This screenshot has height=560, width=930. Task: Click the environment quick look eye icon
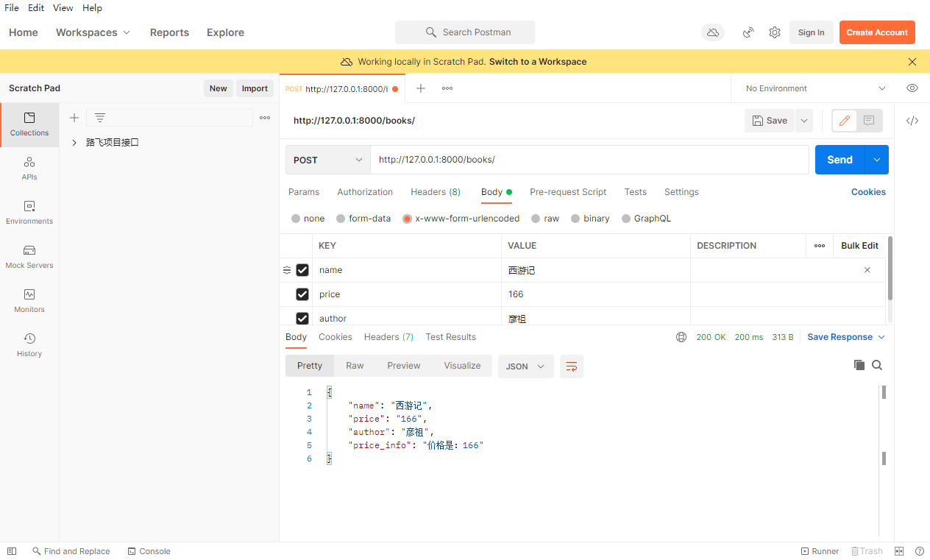pos(912,88)
